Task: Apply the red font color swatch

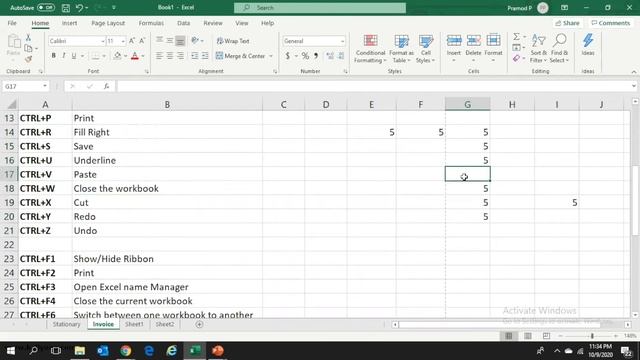Action: click(x=135, y=56)
